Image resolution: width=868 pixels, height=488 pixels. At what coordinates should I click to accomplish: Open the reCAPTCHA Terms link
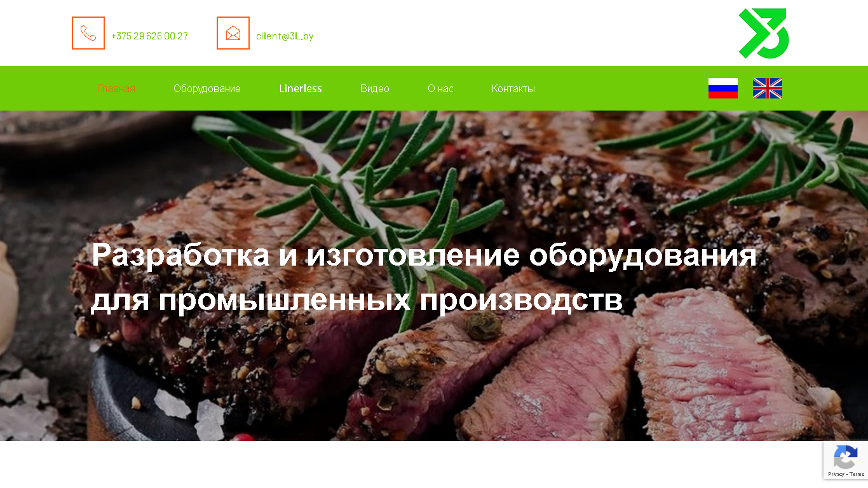[857, 475]
